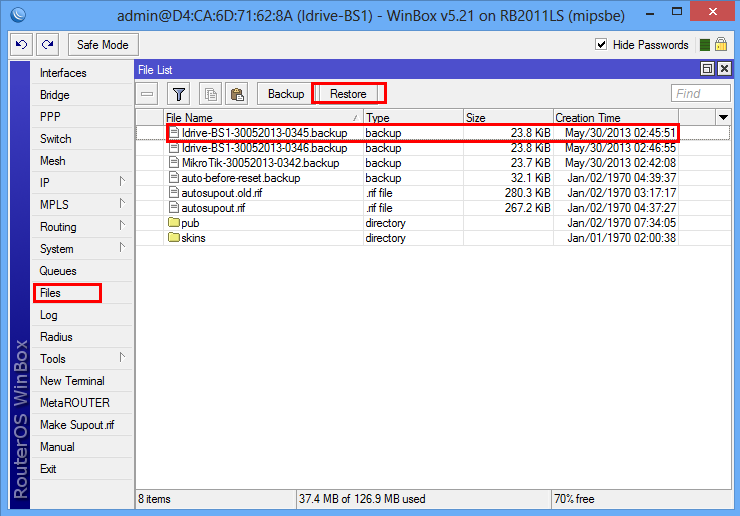Image resolution: width=740 pixels, height=516 pixels.
Task: Click the '8 items' status entry
Action: (154, 499)
